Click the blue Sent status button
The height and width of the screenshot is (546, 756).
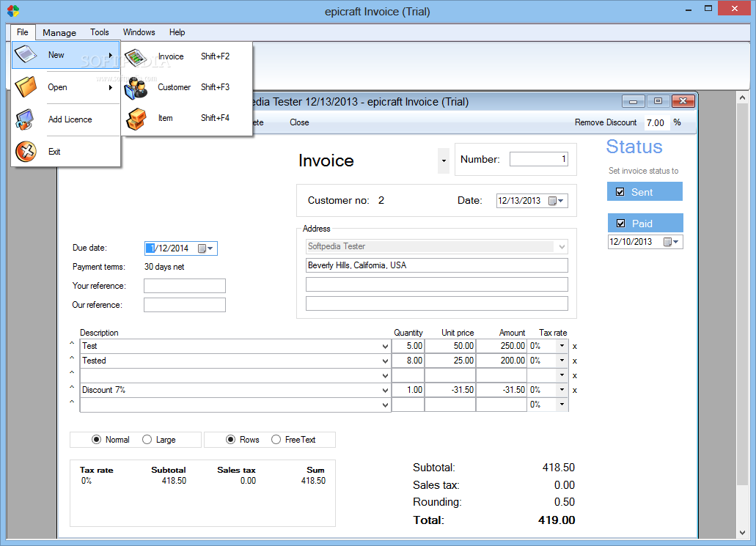click(x=645, y=191)
